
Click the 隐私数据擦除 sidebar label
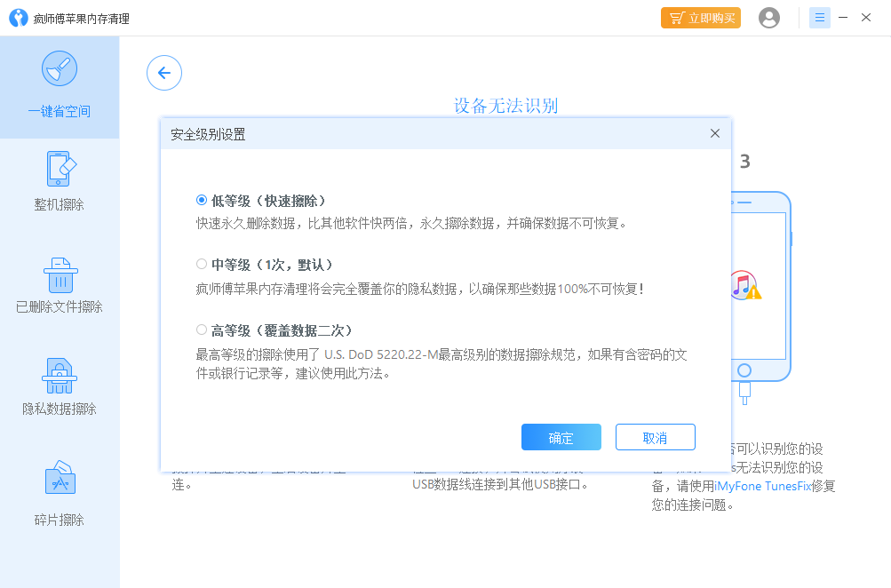click(60, 409)
